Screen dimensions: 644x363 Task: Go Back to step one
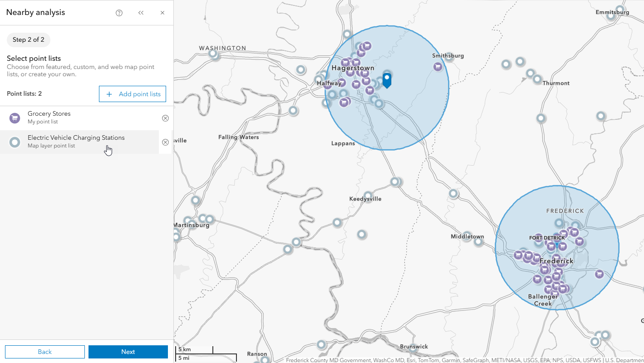pyautogui.click(x=44, y=352)
